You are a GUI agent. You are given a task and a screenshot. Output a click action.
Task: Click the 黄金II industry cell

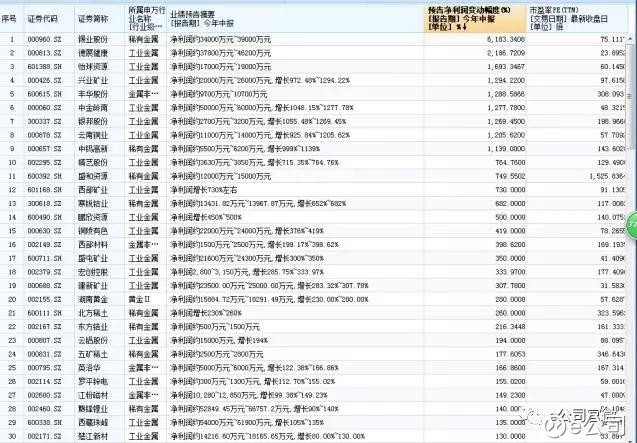click(x=139, y=299)
